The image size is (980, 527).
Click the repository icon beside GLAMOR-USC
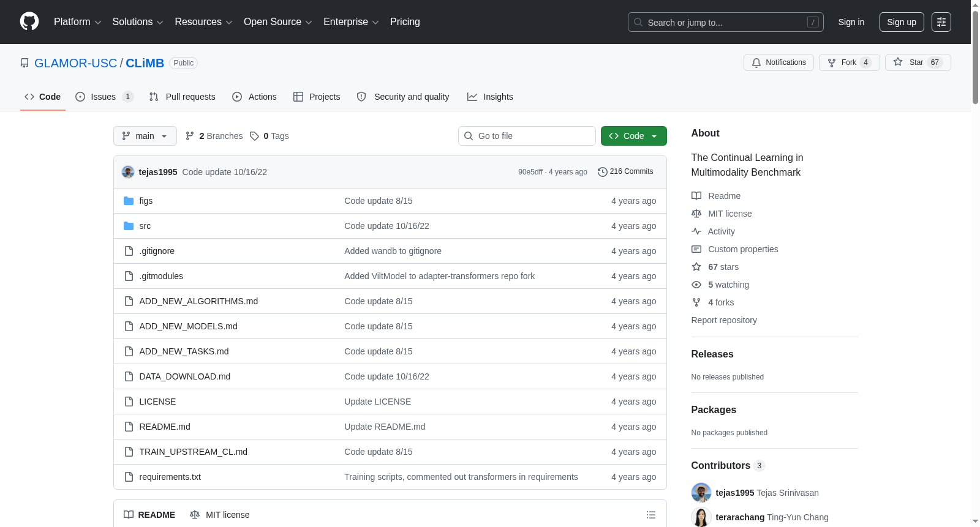24,63
